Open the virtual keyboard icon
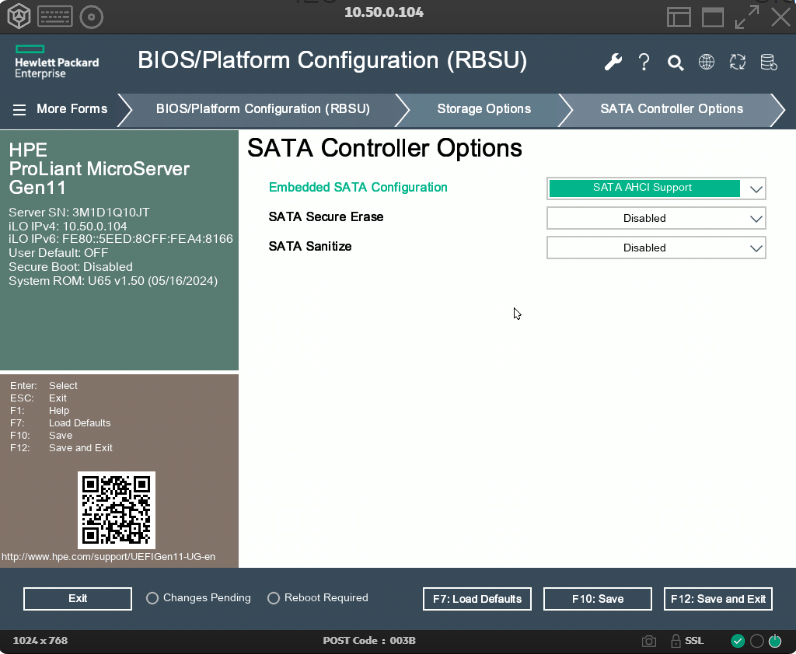The width and height of the screenshot is (796, 654). (55, 17)
